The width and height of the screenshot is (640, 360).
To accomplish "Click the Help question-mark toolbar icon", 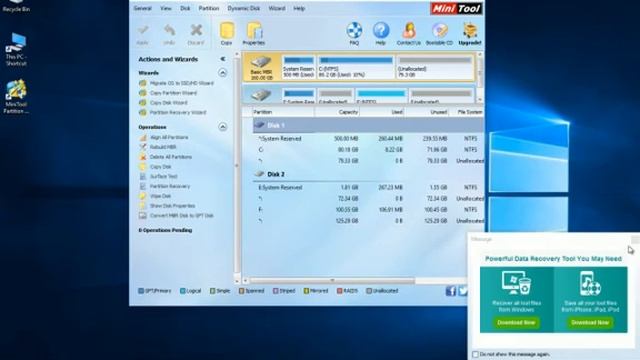I will click(380, 33).
